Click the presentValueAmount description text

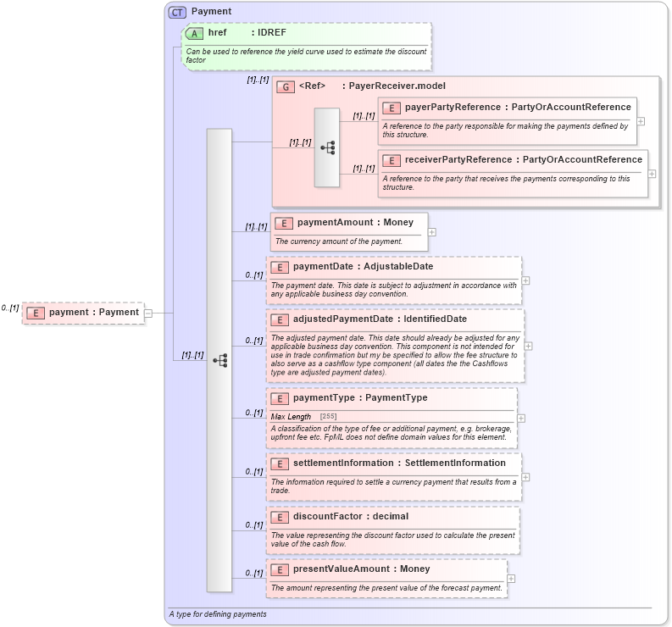pyautogui.click(x=386, y=588)
